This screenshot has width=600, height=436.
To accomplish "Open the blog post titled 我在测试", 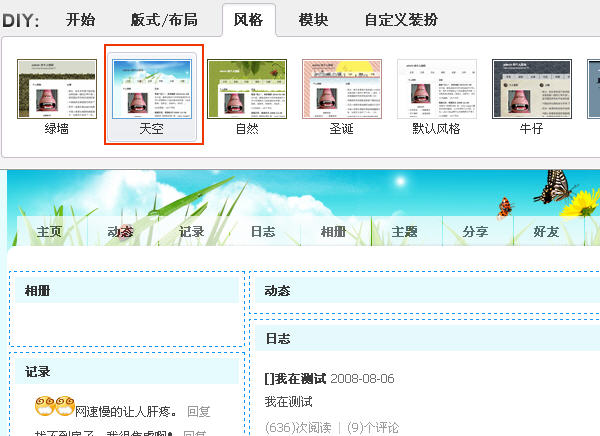I will coord(295,379).
